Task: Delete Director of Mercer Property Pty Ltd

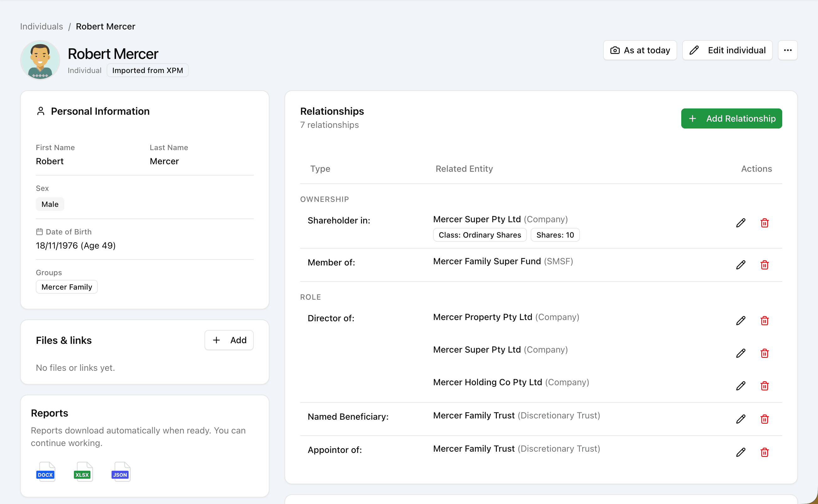Action: coord(764,320)
